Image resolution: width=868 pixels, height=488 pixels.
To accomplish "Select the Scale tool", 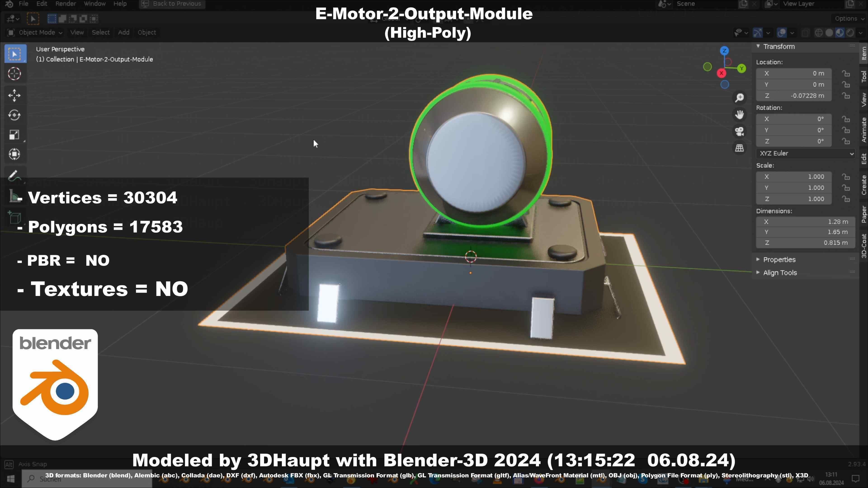I will (x=14, y=135).
